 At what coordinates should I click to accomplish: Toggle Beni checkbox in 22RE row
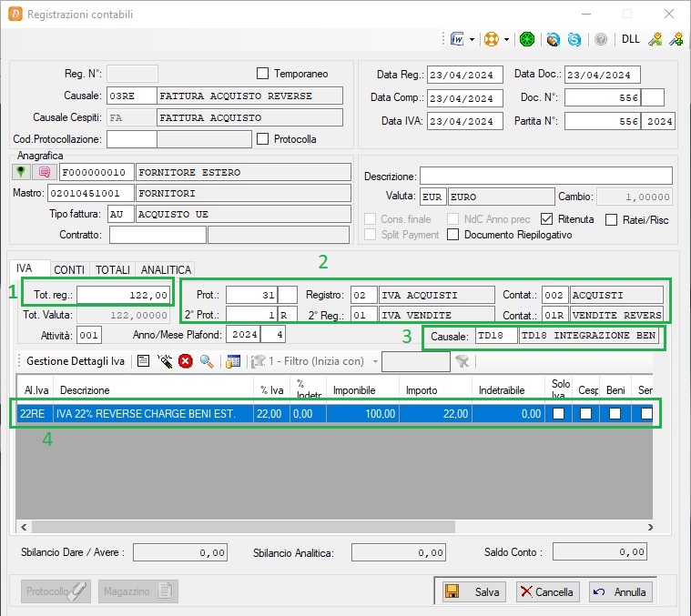pyautogui.click(x=615, y=413)
